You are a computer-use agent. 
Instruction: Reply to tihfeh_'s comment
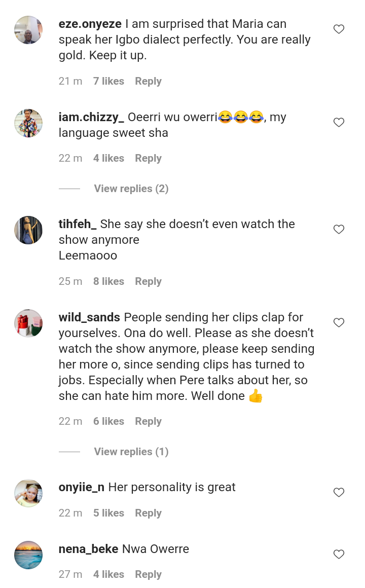[x=148, y=281]
